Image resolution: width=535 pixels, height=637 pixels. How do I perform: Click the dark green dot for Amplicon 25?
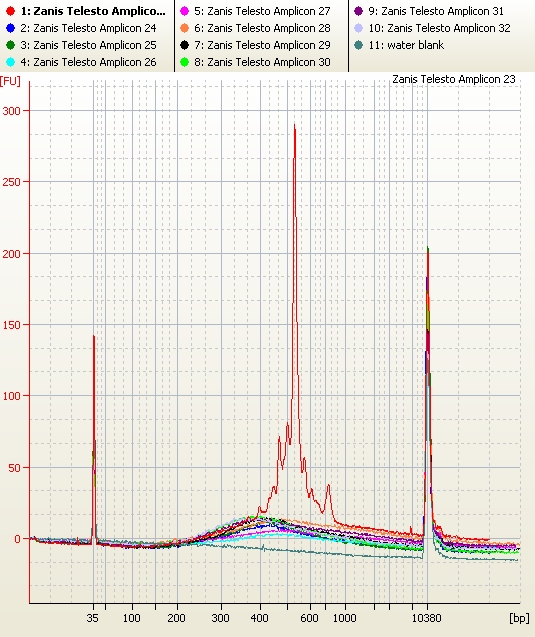pyautogui.click(x=11, y=45)
